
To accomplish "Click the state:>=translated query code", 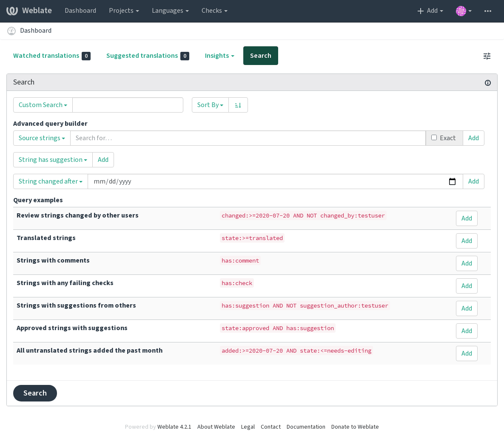I will click(252, 238).
